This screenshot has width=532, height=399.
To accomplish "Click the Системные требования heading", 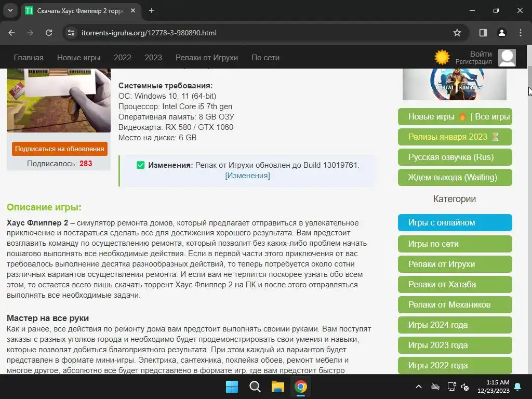I will pos(166,86).
